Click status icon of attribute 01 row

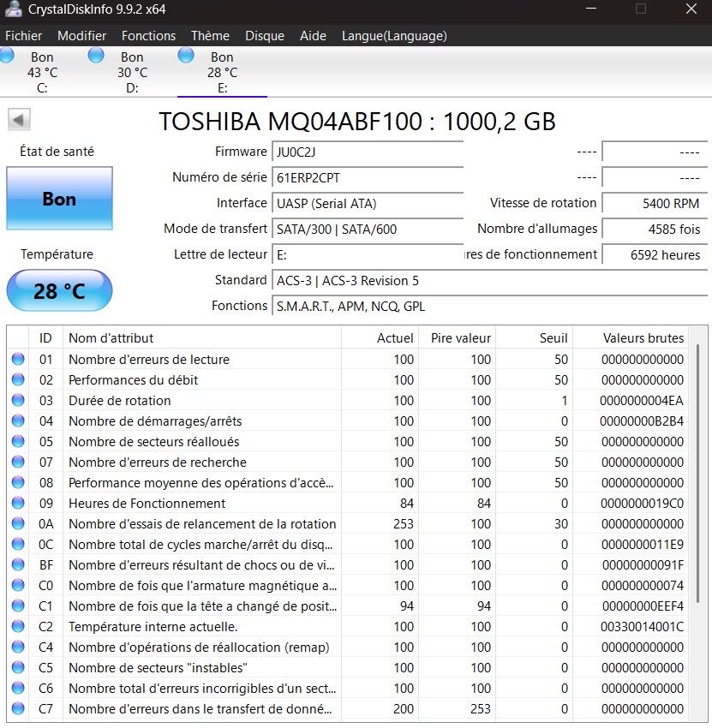click(x=18, y=359)
